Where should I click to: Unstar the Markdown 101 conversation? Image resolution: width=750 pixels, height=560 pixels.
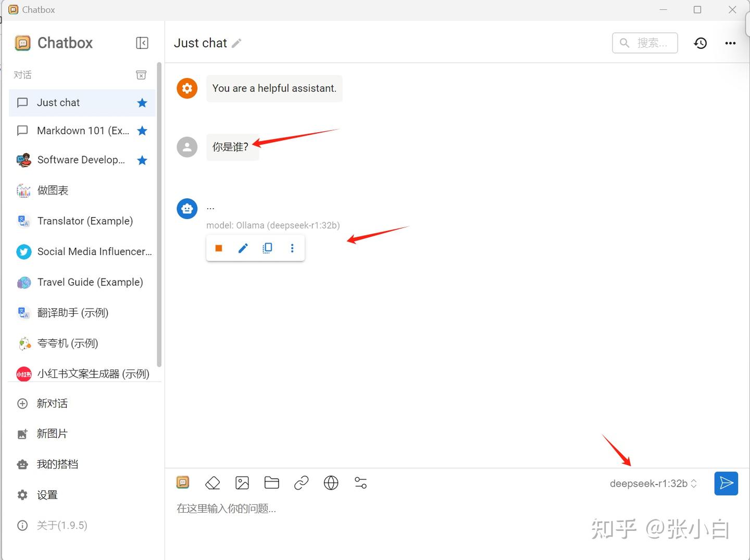coord(142,131)
